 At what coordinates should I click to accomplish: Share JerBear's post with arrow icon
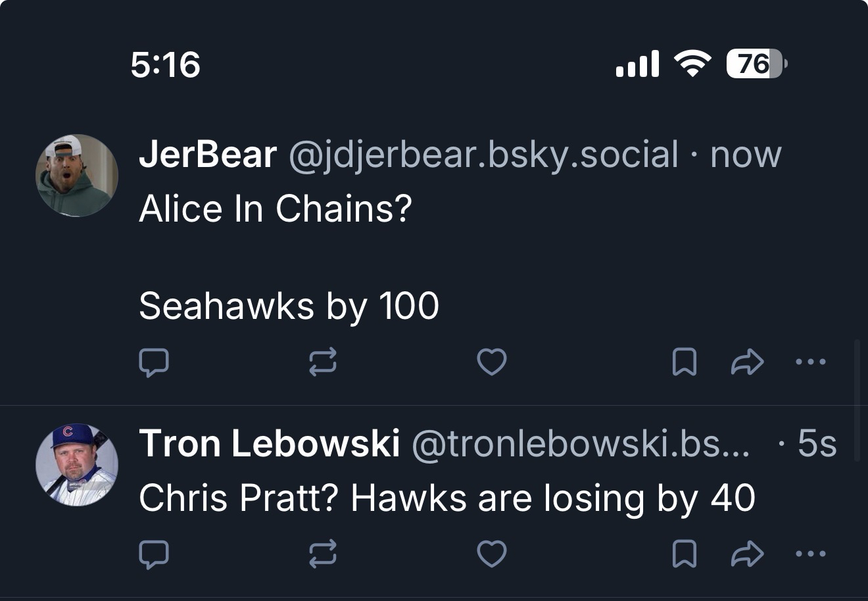point(747,362)
